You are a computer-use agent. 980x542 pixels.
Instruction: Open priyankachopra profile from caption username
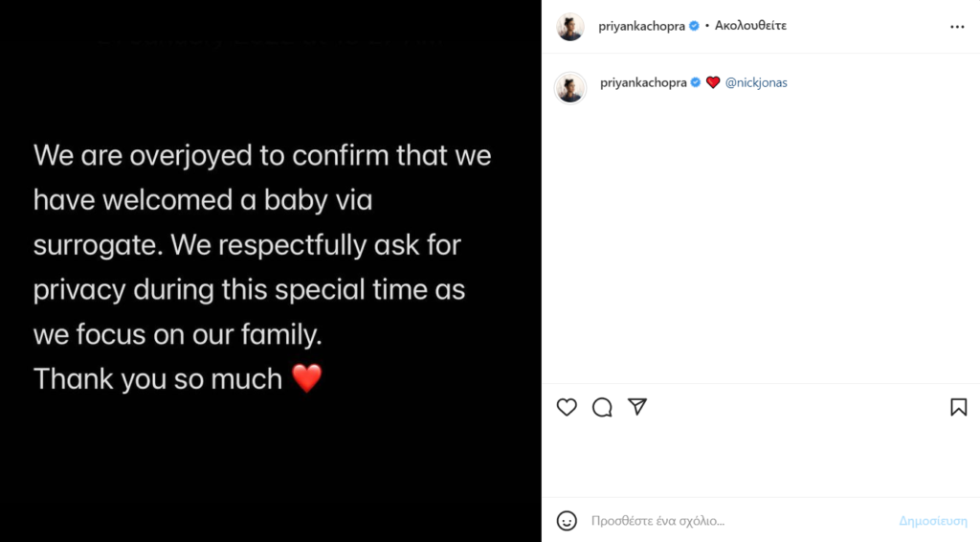pyautogui.click(x=643, y=83)
